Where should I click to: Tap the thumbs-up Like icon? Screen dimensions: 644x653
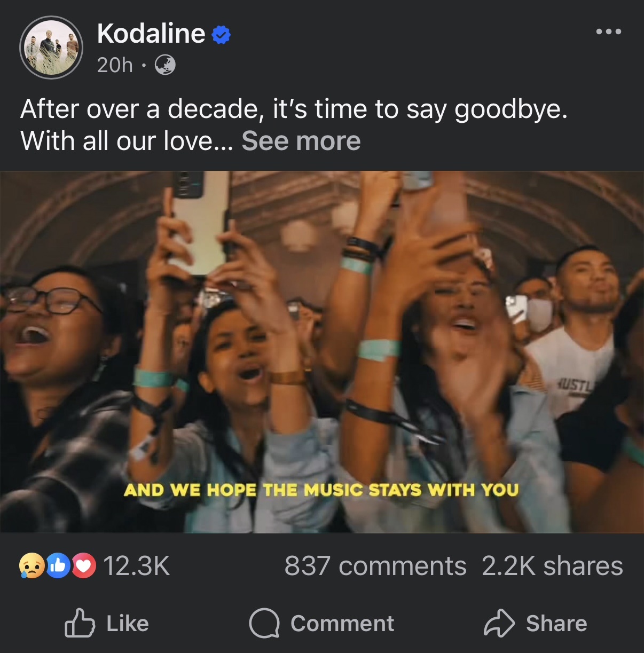pos(80,623)
